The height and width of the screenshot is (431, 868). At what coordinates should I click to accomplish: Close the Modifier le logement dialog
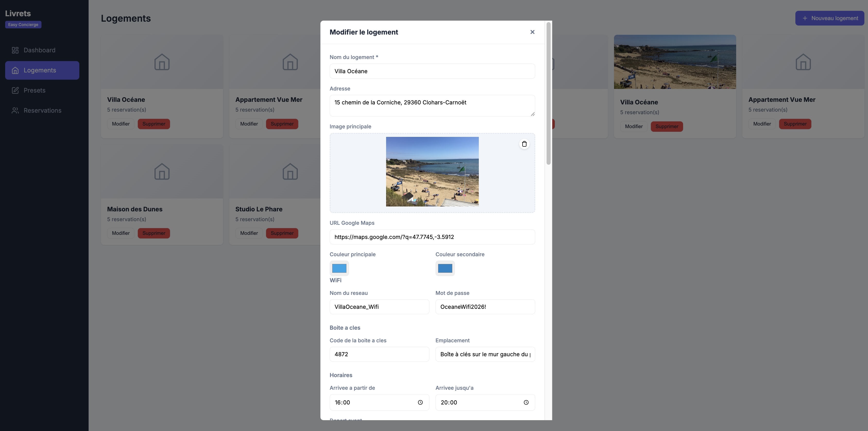click(532, 32)
